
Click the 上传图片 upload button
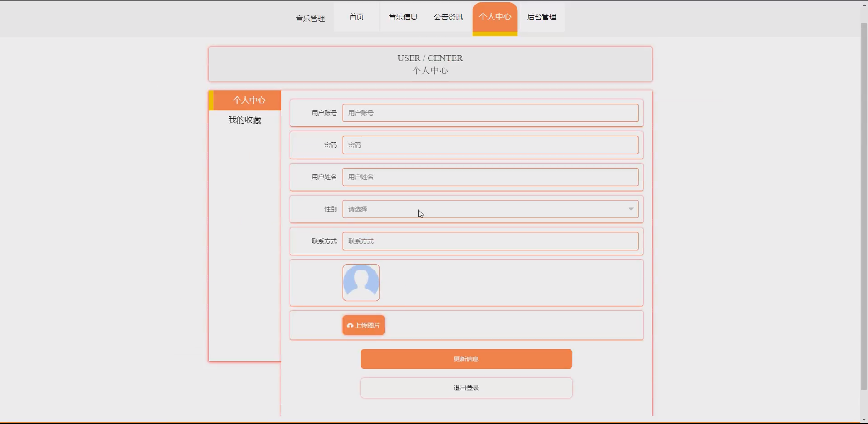tap(364, 325)
